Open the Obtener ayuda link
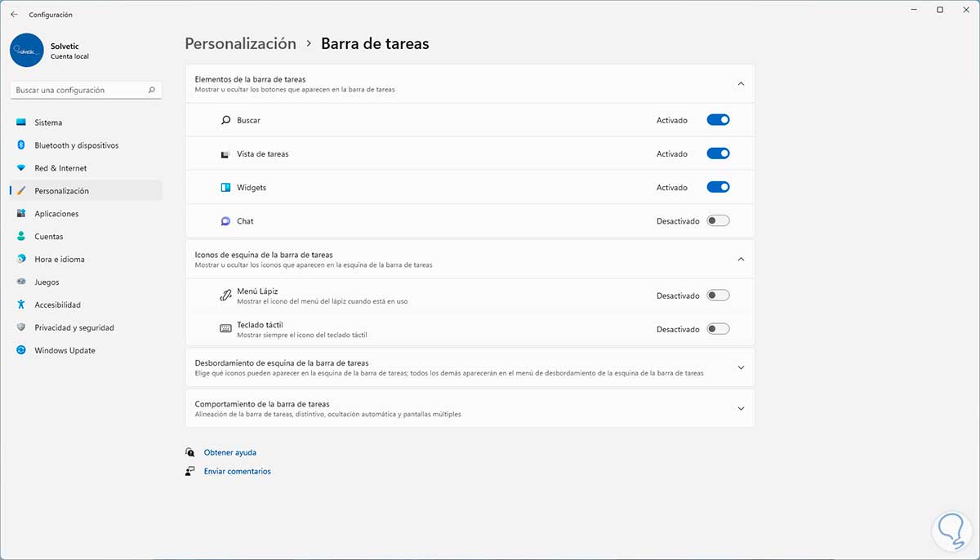This screenshot has height=560, width=980. click(x=229, y=452)
